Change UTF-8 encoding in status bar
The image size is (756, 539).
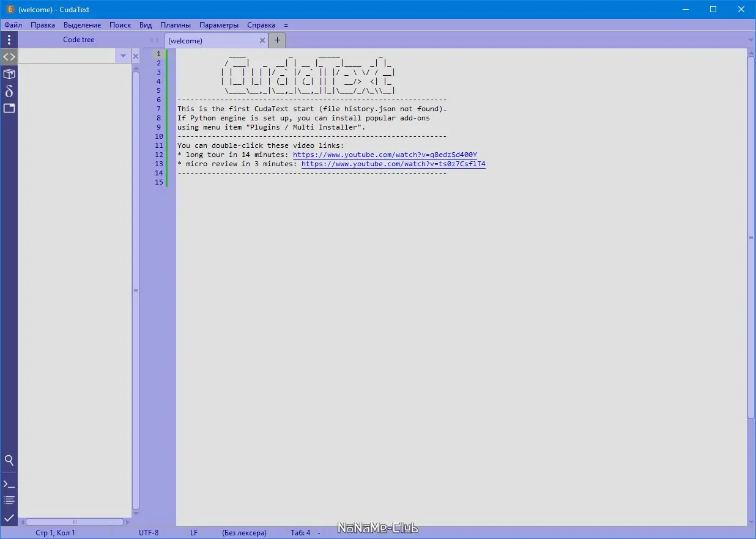pyautogui.click(x=149, y=533)
